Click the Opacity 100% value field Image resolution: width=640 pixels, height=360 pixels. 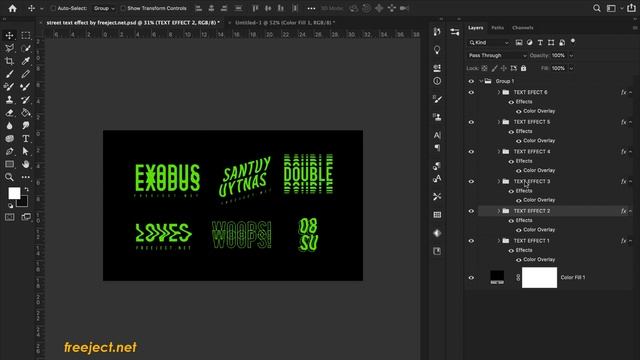tap(558, 56)
